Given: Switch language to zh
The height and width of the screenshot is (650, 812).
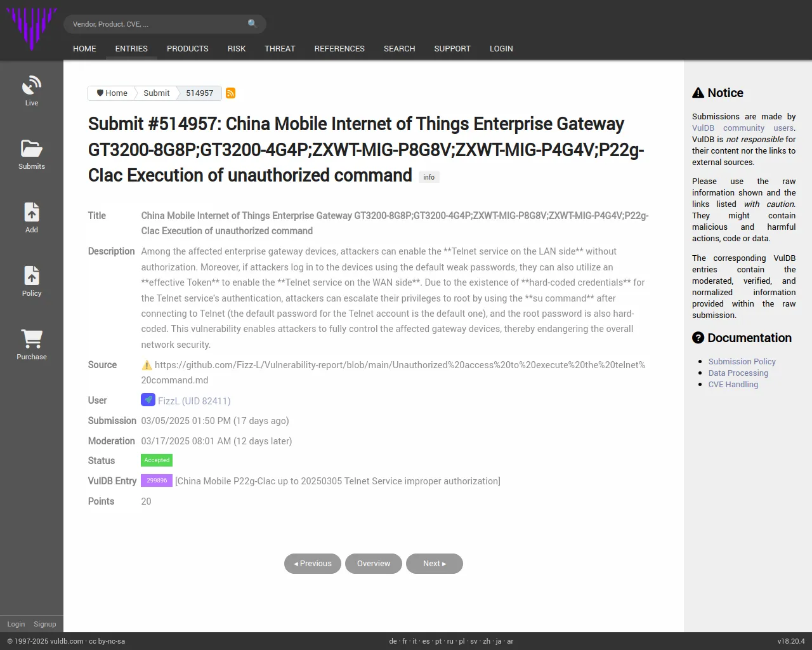Looking at the screenshot, I should [x=487, y=641].
